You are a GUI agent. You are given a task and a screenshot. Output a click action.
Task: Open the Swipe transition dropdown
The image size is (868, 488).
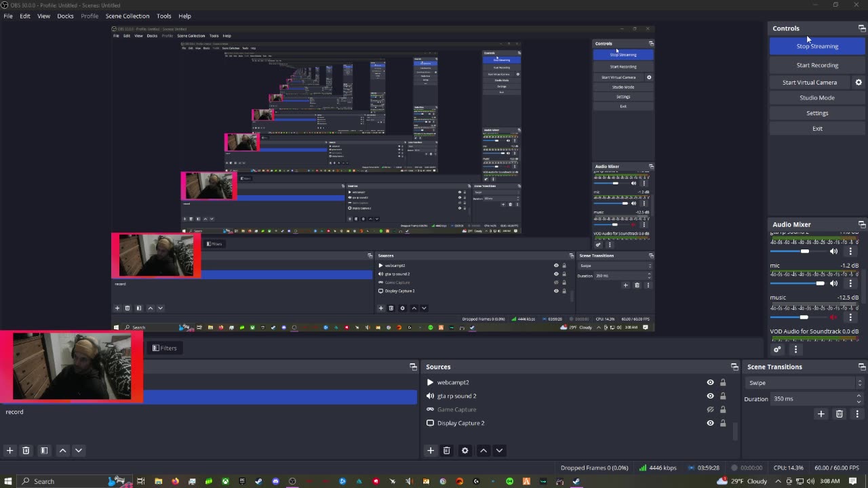tap(805, 383)
